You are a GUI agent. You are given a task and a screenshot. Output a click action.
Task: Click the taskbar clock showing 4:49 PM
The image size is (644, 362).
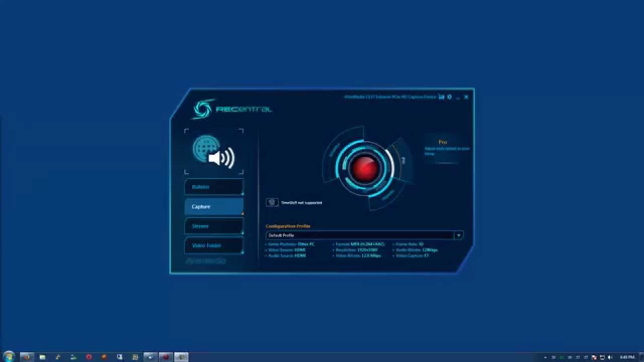coord(627,357)
